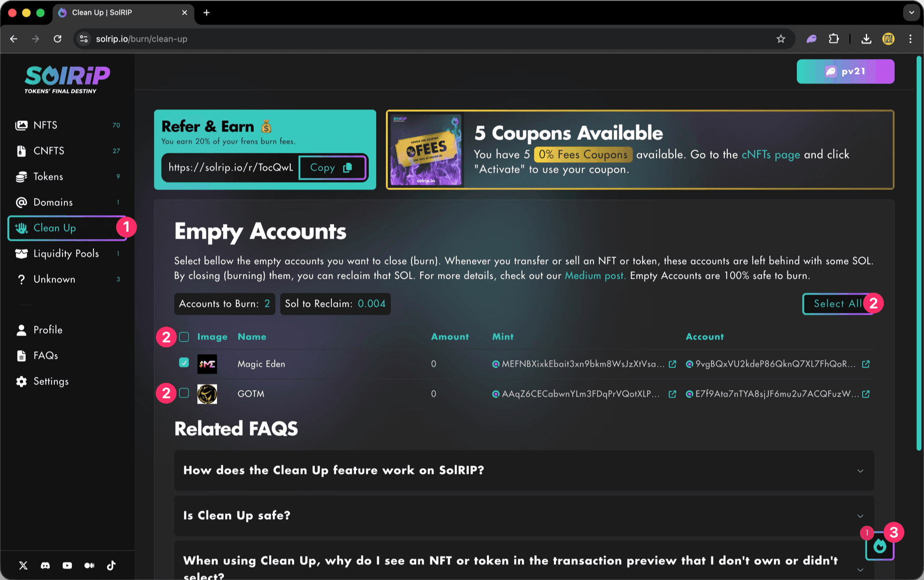Viewport: 924px width, 580px height.
Task: Click the Account column header
Action: click(705, 337)
